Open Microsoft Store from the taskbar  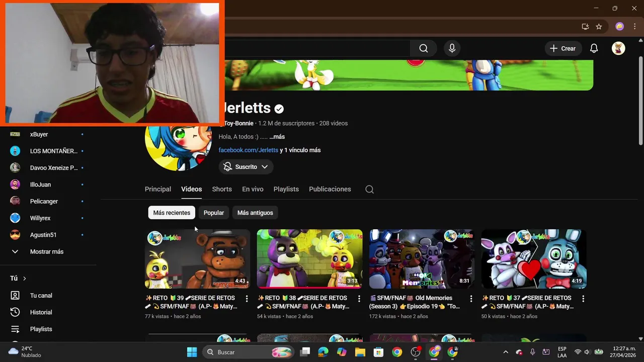[x=378, y=352]
